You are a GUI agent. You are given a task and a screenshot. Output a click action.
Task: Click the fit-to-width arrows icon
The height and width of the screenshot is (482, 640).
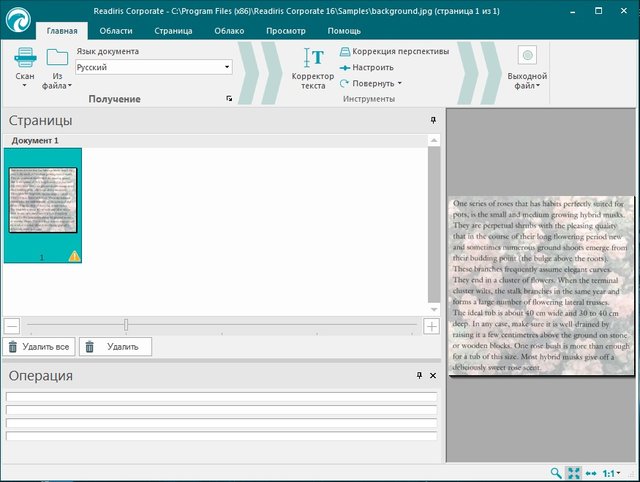(x=590, y=473)
